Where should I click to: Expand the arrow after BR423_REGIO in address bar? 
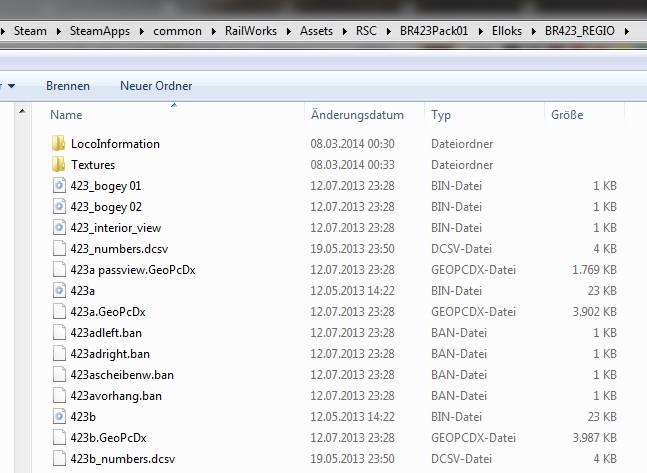coord(627,31)
